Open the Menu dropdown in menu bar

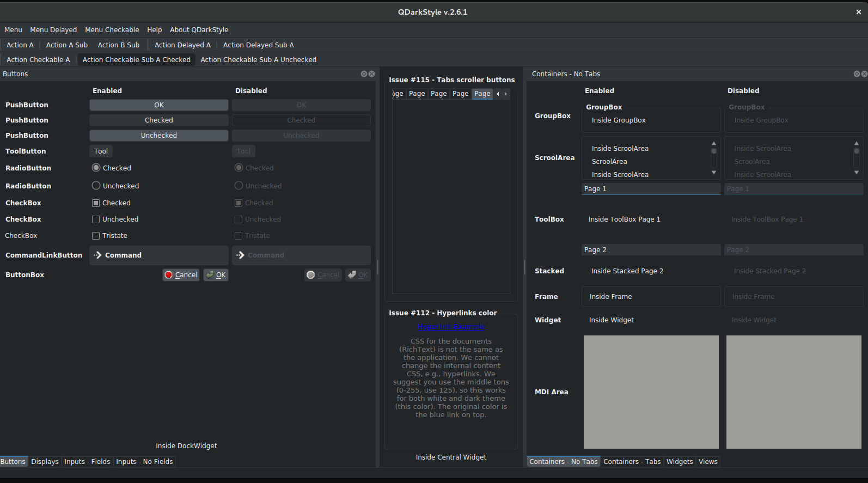pyautogui.click(x=13, y=30)
